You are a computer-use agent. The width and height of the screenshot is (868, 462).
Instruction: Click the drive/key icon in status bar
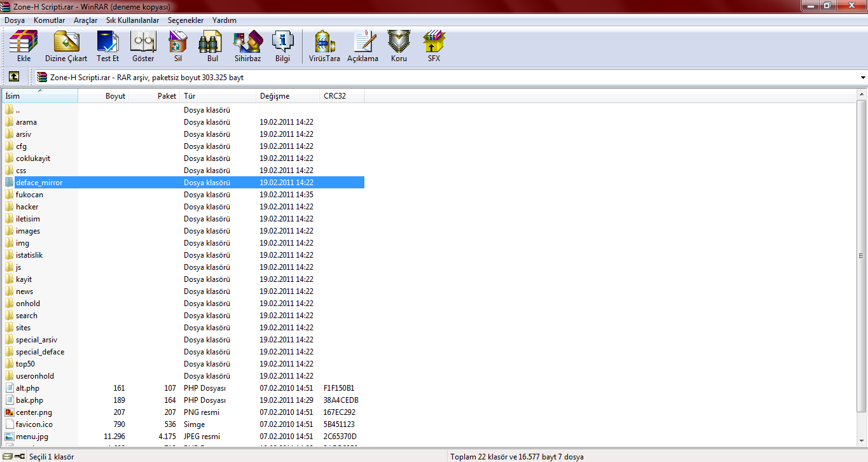click(14, 457)
